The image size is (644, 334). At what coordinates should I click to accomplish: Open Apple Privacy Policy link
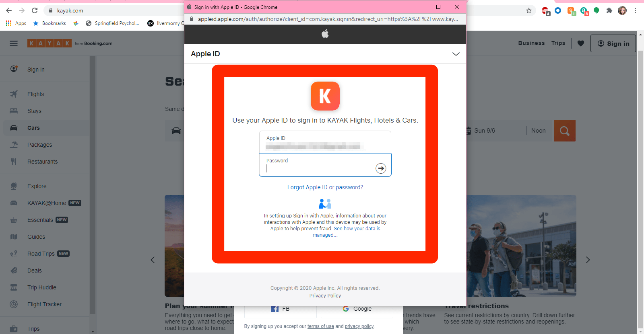click(325, 296)
